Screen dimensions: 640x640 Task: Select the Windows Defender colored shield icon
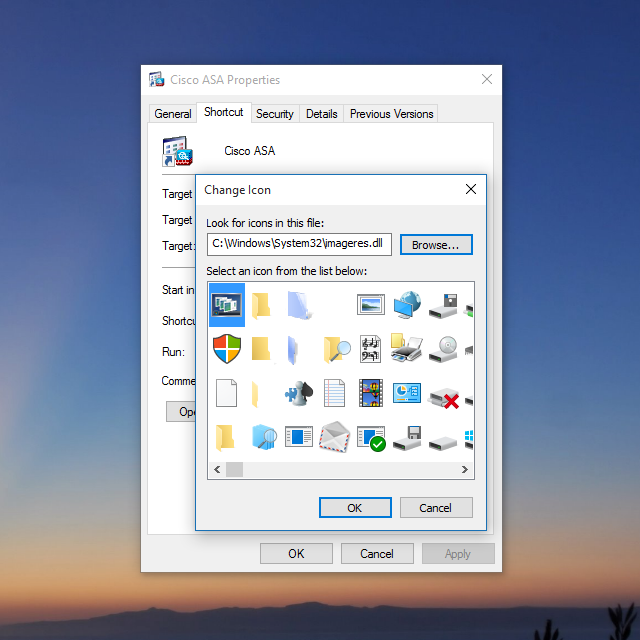227,349
